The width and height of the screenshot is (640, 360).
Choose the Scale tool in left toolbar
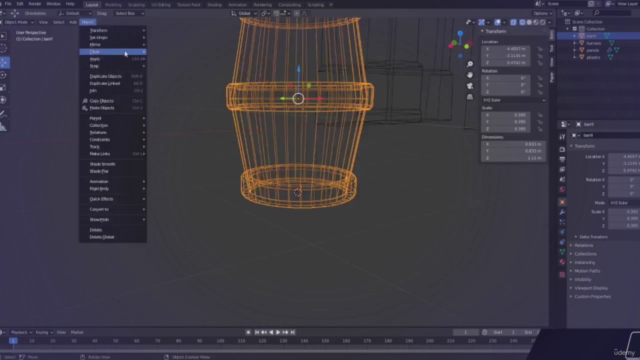pos(4,87)
